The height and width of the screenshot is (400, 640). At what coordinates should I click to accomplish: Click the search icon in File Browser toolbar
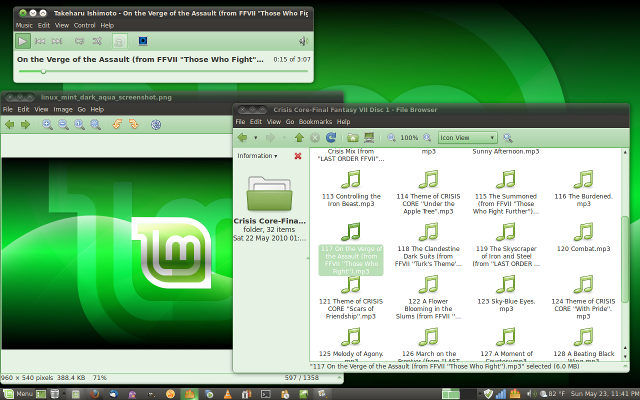coord(508,138)
